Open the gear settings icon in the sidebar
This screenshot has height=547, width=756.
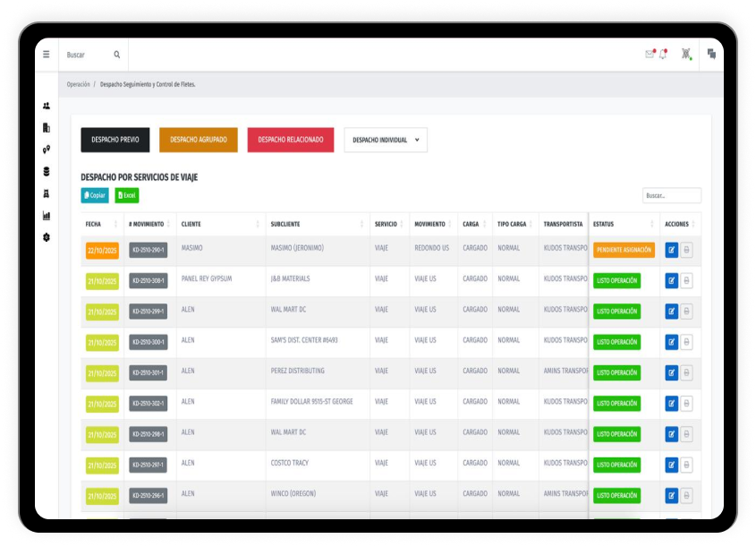click(x=47, y=237)
